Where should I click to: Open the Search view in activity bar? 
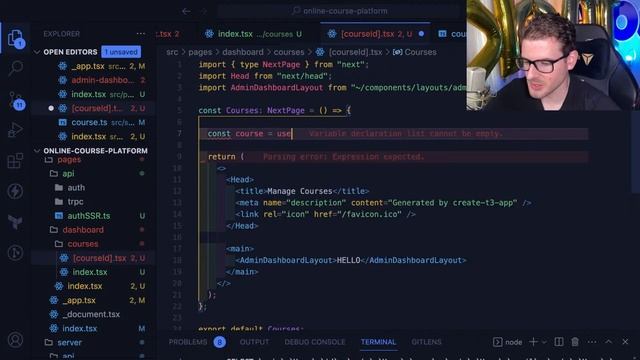[x=16, y=68]
